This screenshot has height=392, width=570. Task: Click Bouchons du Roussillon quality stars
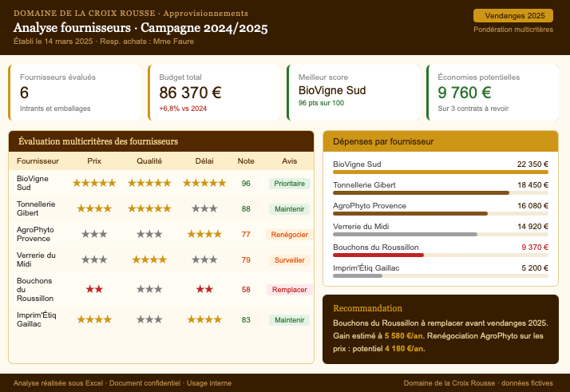[x=149, y=289]
